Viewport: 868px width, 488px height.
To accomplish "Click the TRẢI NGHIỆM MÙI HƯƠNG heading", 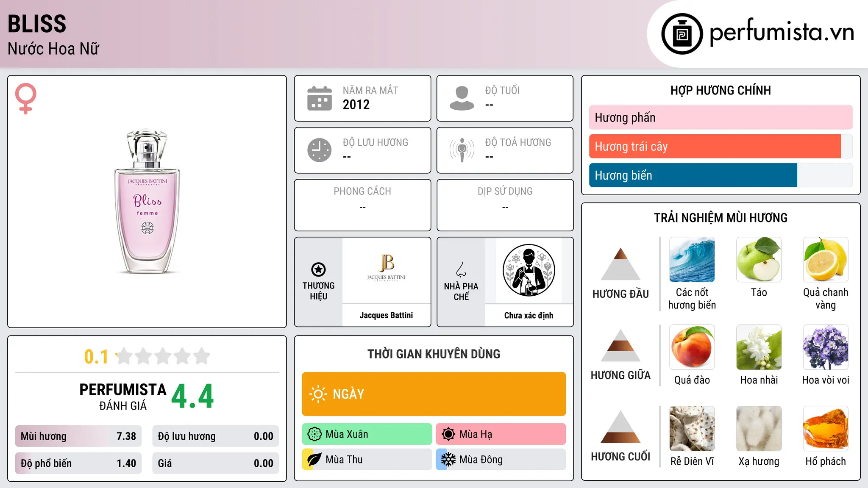I will [x=721, y=218].
